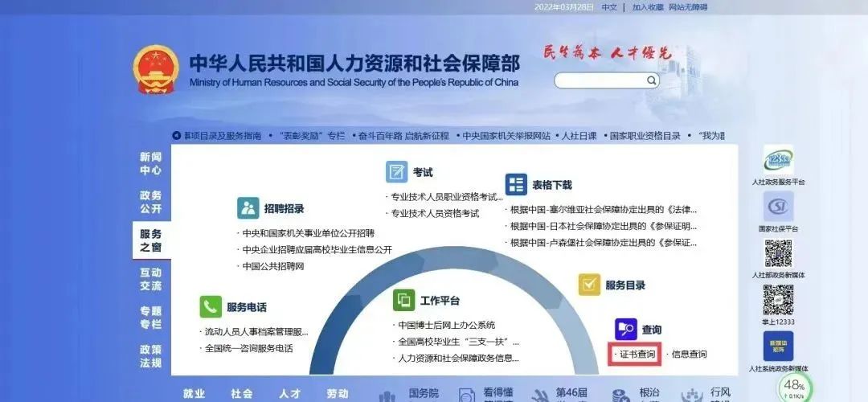Image resolution: width=868 pixels, height=402 pixels.
Task: Open 全国统一咨询服务电话 link
Action: tap(248, 348)
